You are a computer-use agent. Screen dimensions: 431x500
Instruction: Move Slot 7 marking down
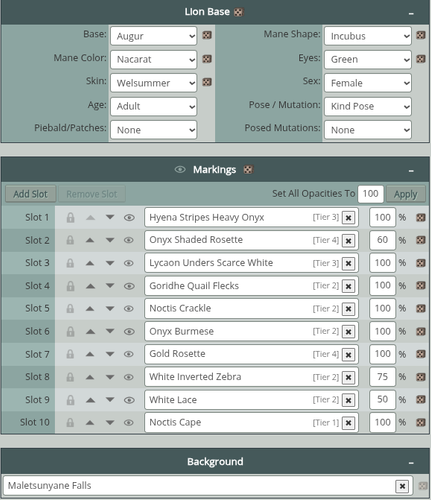click(x=110, y=354)
